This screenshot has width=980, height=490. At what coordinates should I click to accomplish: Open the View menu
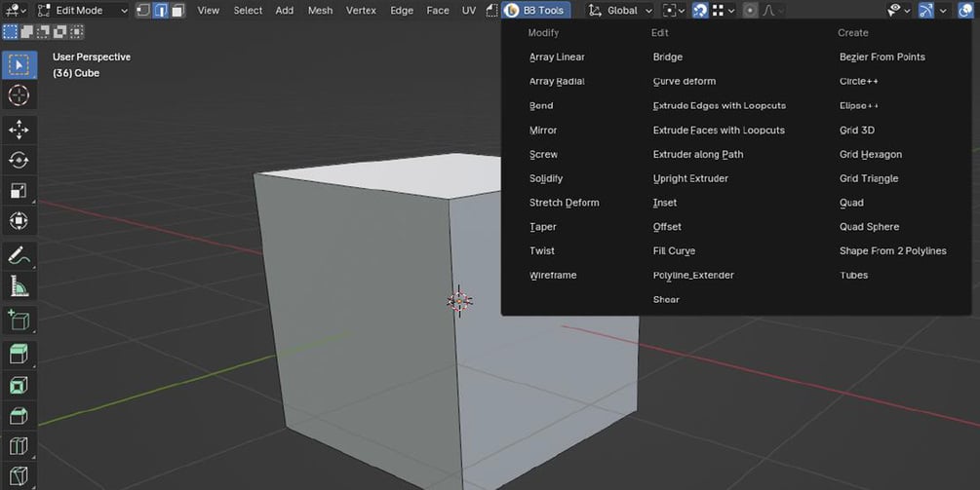(x=208, y=10)
